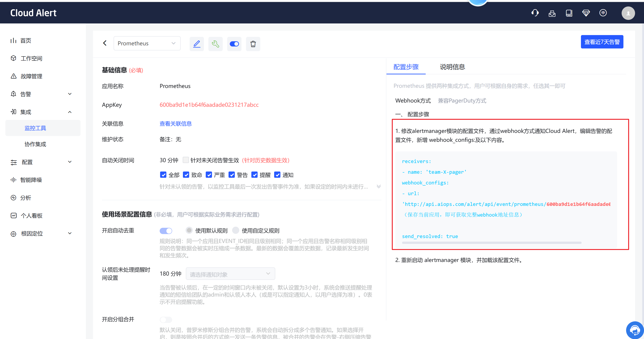This screenshot has width=644, height=339.
Task: Collapse the 集成 sidebar menu
Action: (x=70, y=112)
